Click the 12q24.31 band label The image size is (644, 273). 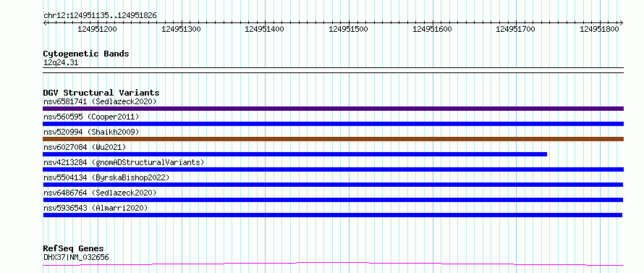point(60,63)
